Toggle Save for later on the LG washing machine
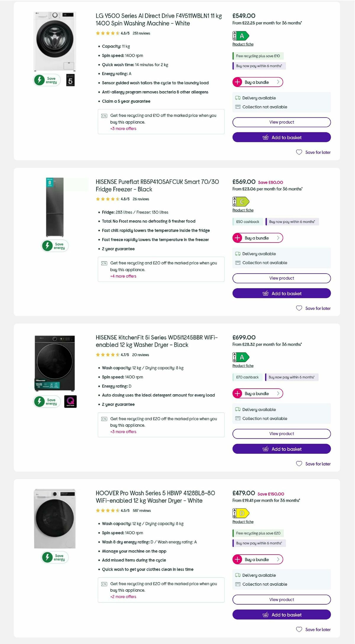This screenshot has width=355, height=644. point(314,152)
